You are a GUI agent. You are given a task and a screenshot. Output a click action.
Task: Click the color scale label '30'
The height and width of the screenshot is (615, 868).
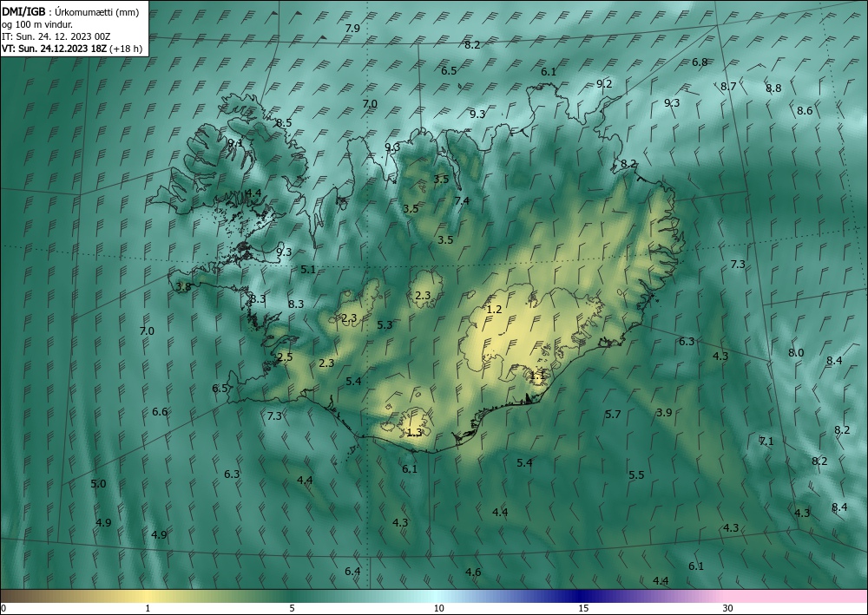[728, 608]
